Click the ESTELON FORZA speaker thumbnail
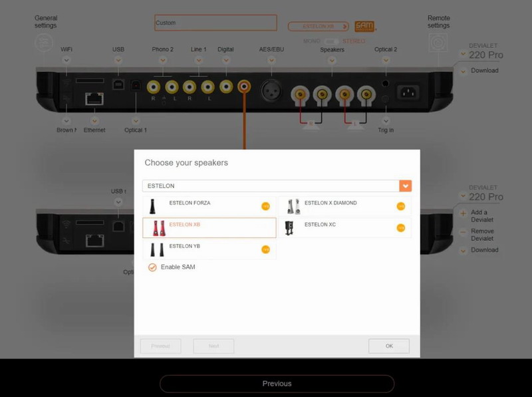Screen dimensions: 532x397 [x=153, y=206]
